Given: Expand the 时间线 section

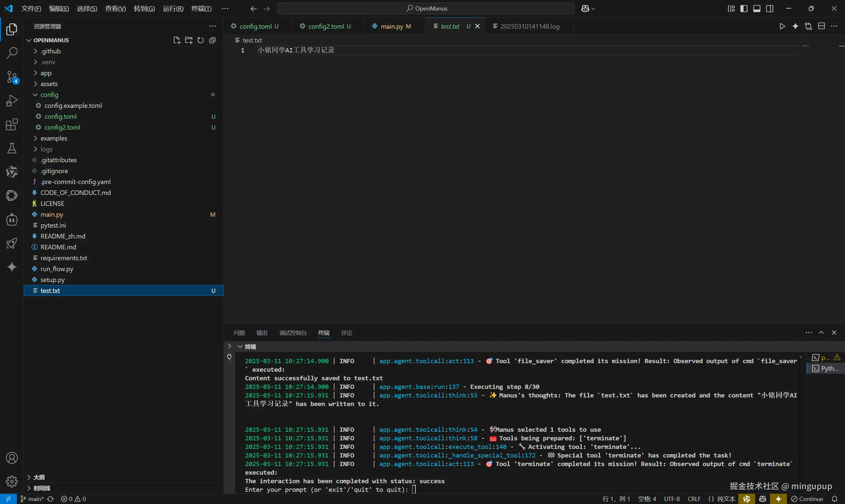Looking at the screenshot, I should pos(42,488).
